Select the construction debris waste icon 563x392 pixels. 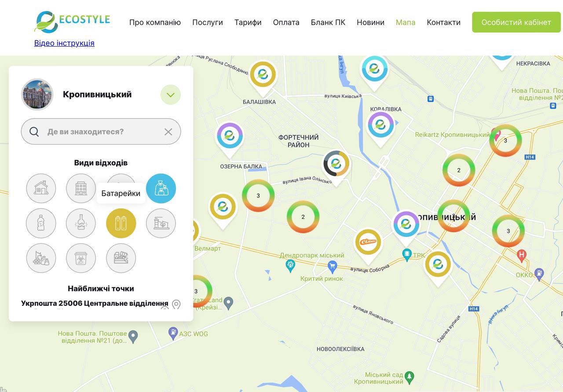tap(41, 258)
